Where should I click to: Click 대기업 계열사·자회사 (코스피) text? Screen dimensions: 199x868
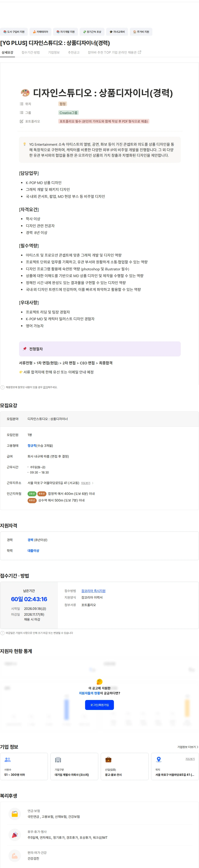tap(72, 775)
